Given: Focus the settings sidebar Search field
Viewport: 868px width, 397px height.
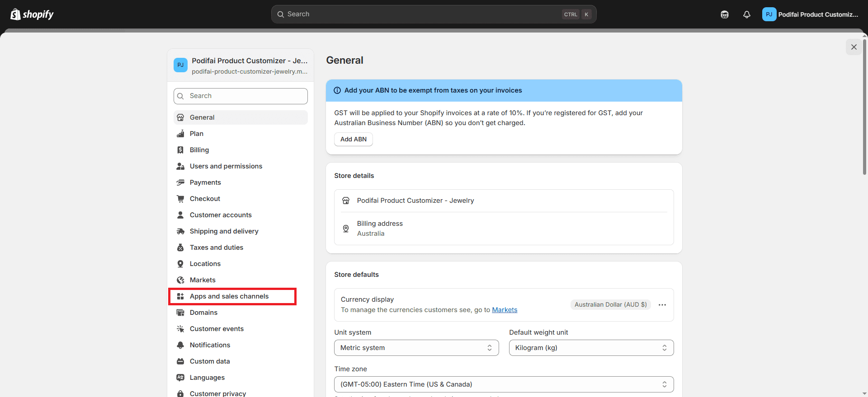Looking at the screenshot, I should point(241,96).
